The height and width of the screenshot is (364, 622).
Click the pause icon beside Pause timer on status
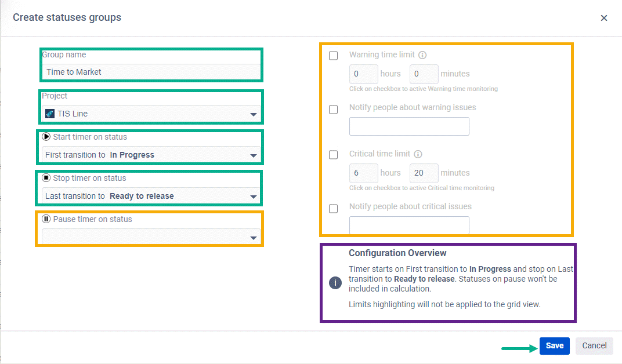pyautogui.click(x=46, y=219)
